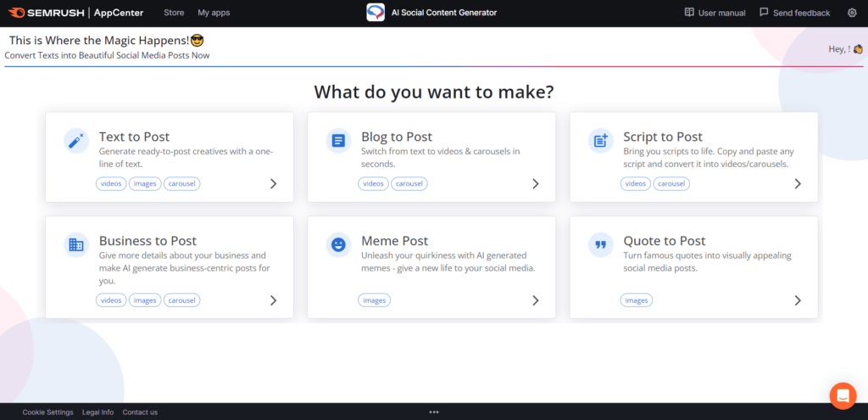Click the Script to Post icon

[601, 141]
